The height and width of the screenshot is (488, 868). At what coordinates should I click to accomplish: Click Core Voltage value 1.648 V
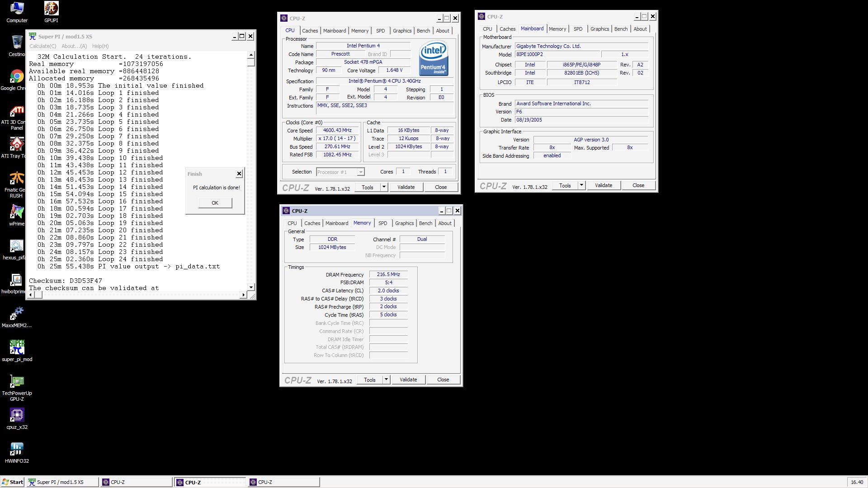pos(394,70)
